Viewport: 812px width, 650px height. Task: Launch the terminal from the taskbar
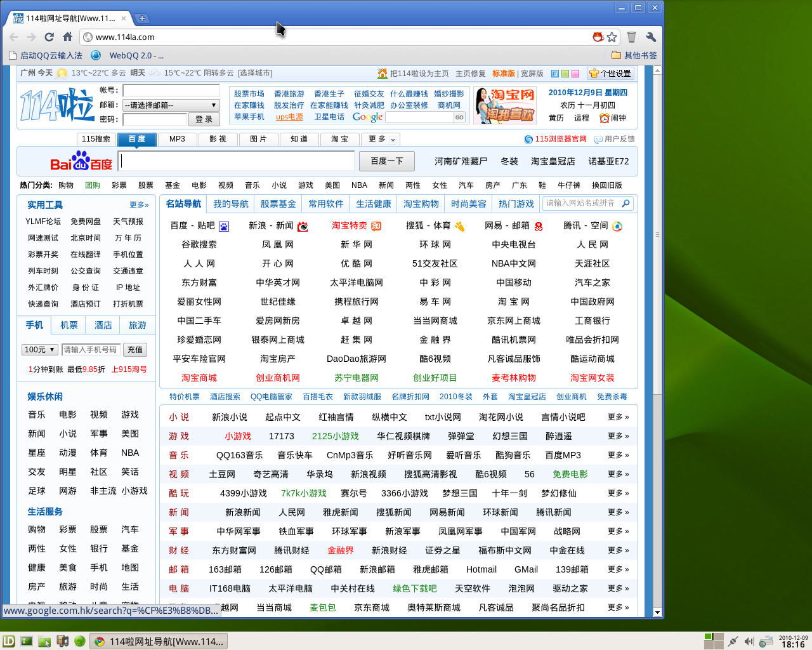point(27,641)
